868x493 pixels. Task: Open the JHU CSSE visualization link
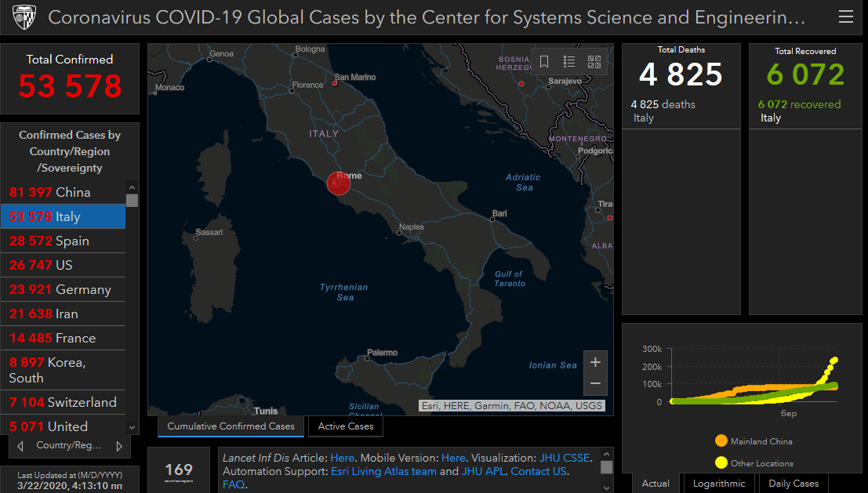[565, 458]
